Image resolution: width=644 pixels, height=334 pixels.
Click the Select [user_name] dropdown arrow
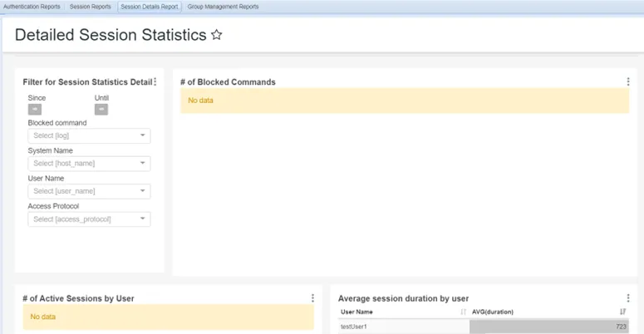[x=143, y=190]
